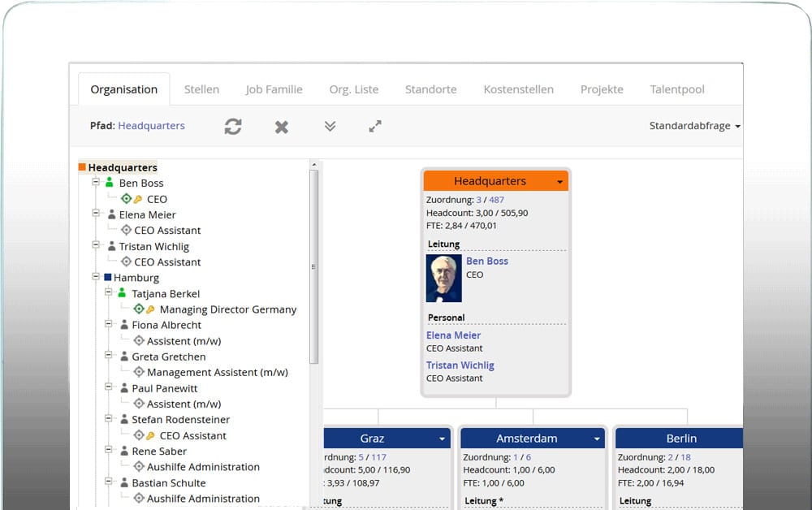Select Managing Director Germany tree row
The width and height of the screenshot is (812, 510).
228,309
